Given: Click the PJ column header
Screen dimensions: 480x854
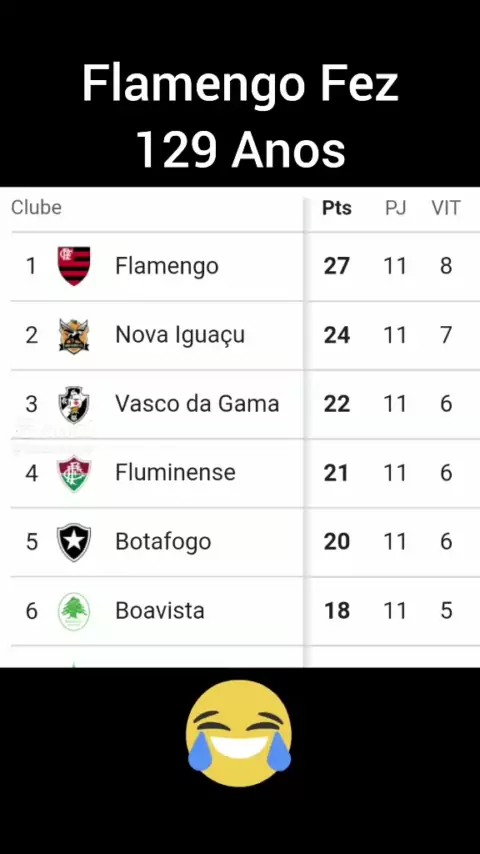Looking at the screenshot, I should pos(396,208).
